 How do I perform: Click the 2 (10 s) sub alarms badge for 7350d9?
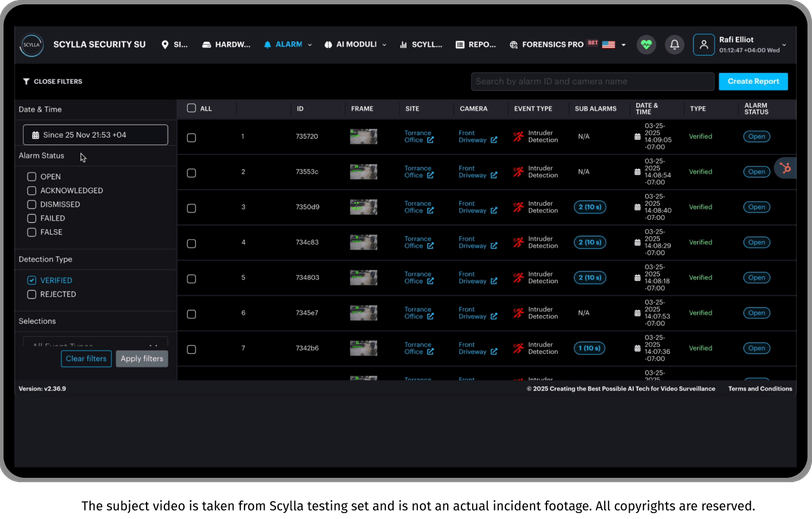[x=590, y=207]
